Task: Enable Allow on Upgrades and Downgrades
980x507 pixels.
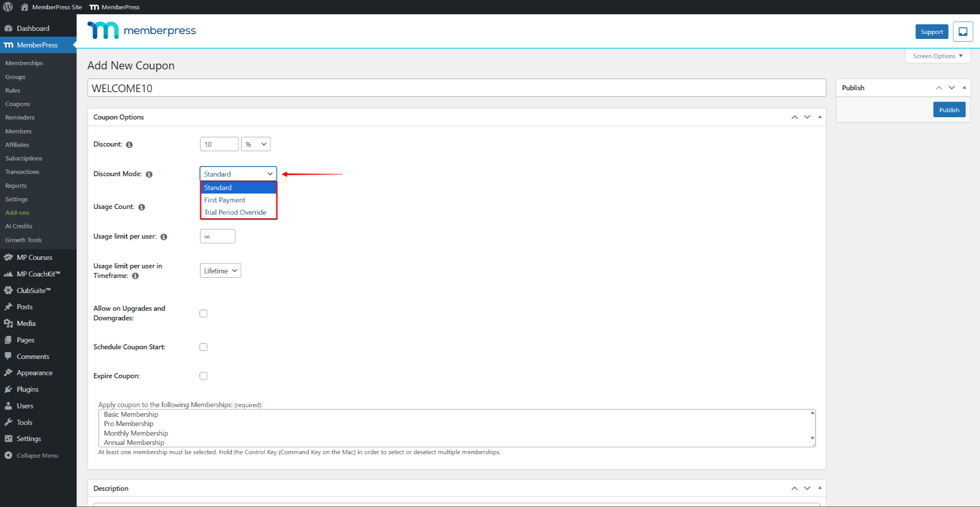Action: 203,313
